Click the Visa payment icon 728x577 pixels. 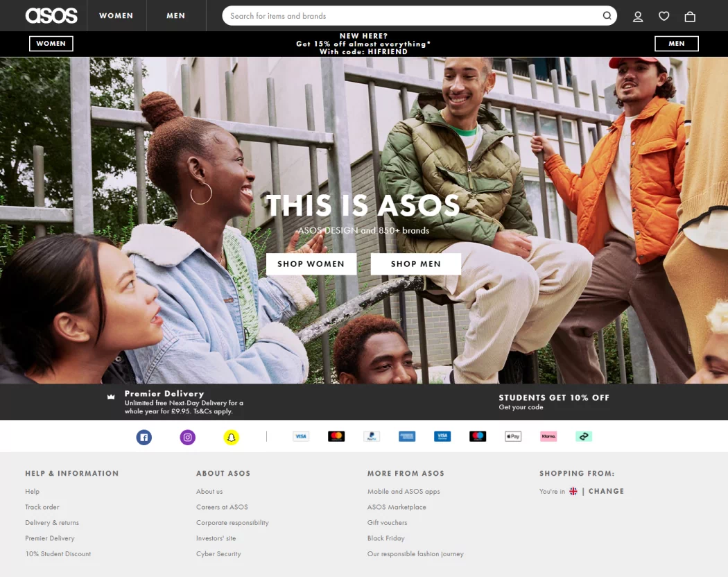coord(301,436)
